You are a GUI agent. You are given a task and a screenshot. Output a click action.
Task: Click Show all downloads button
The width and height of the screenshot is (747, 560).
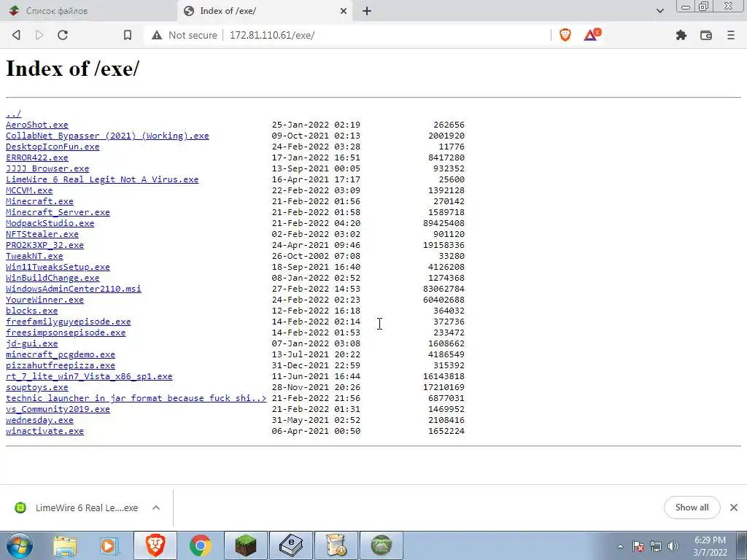[692, 507]
